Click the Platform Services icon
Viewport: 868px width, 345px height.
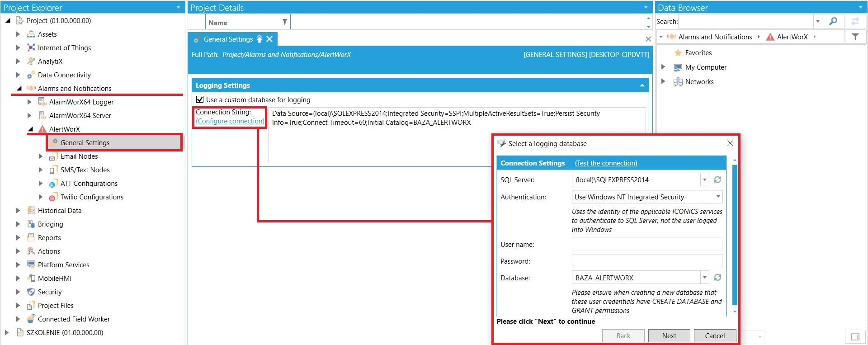click(x=31, y=265)
